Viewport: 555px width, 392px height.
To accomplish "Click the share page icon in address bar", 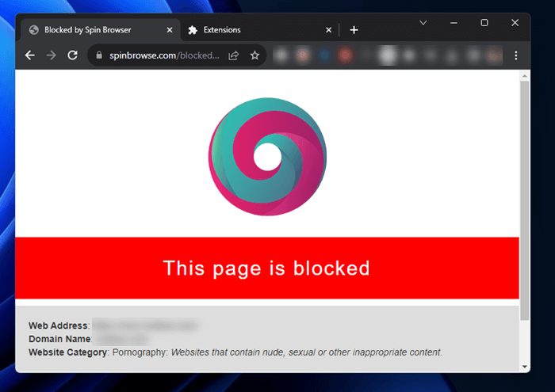I will pyautogui.click(x=234, y=55).
